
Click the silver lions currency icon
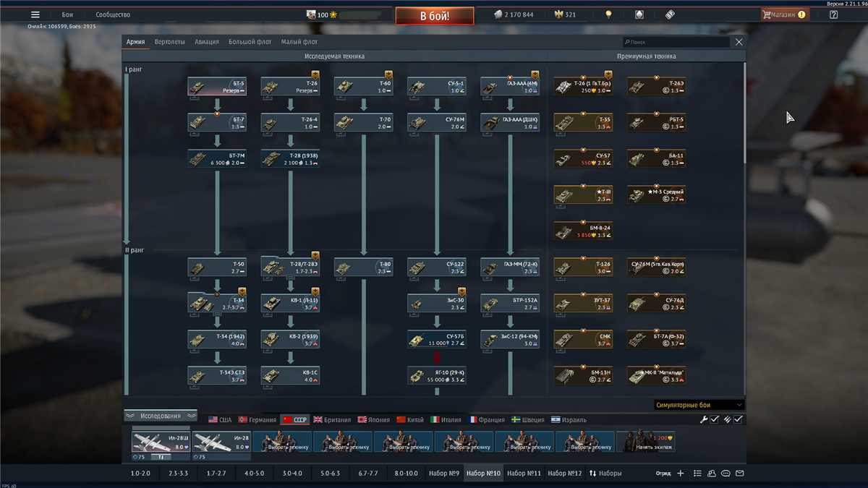pos(498,14)
